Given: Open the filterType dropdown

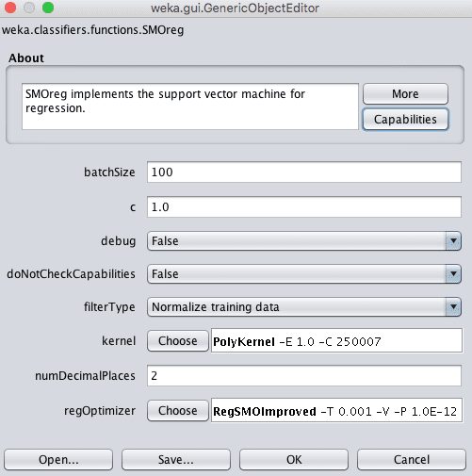Looking at the screenshot, I should 304,307.
